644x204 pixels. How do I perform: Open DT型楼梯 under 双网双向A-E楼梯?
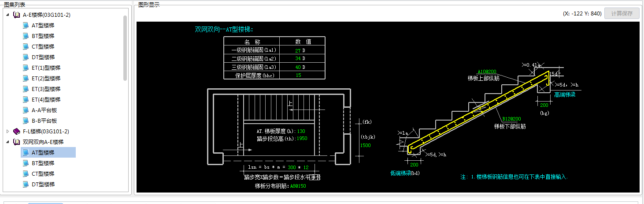tap(43, 184)
